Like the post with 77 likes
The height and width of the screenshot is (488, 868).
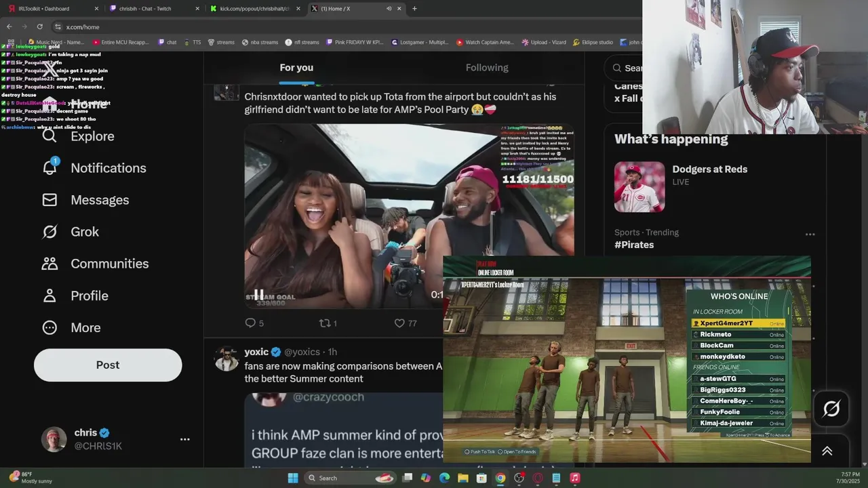coord(399,323)
